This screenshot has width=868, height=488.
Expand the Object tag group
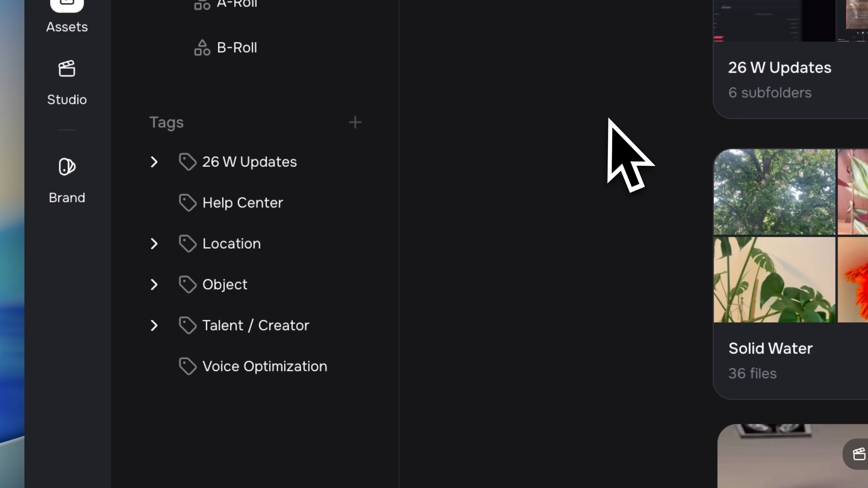(154, 285)
